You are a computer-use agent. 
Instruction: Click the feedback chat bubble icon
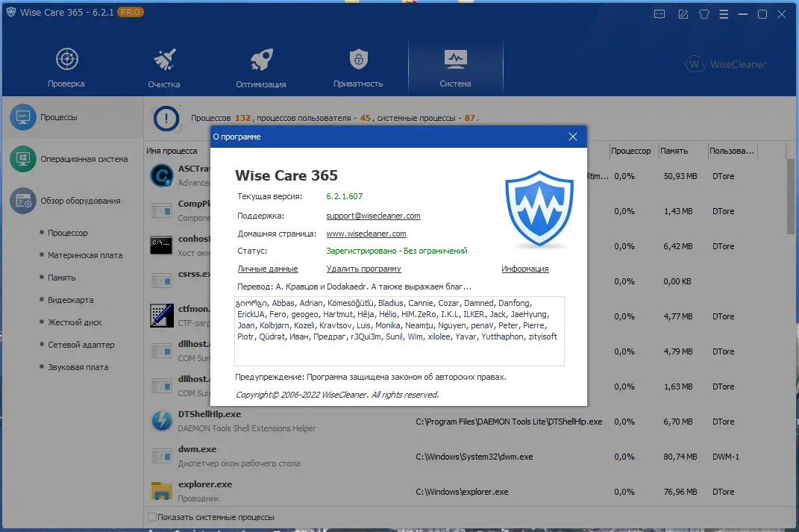[x=659, y=13]
